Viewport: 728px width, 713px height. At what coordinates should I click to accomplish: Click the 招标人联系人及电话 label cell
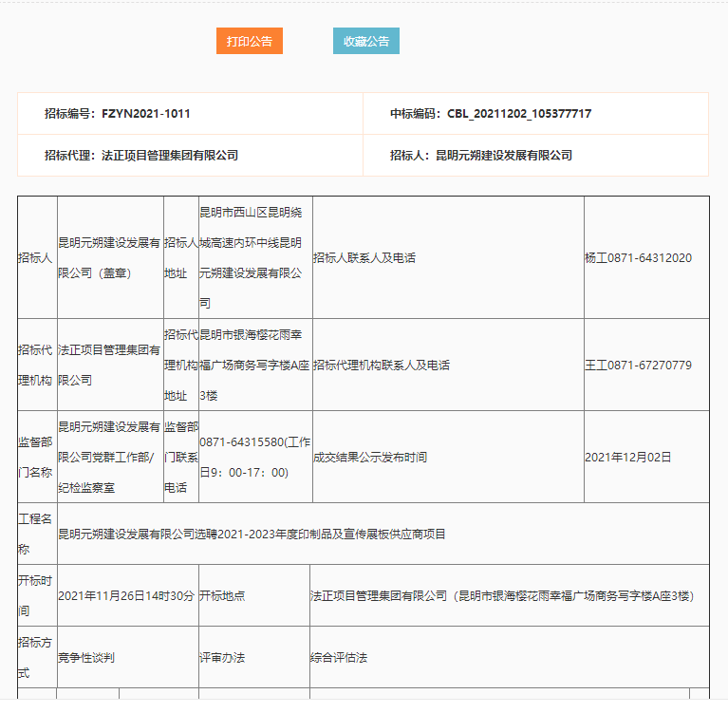364,258
